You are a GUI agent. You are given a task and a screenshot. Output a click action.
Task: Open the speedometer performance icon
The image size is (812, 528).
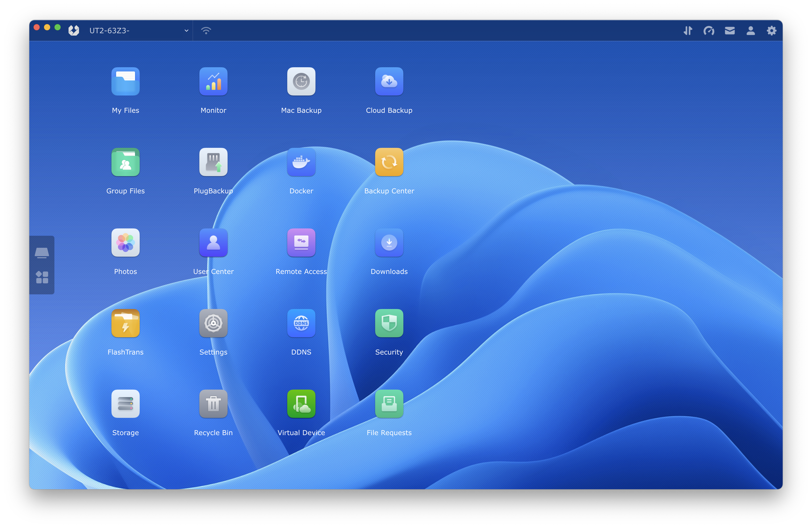tap(709, 31)
